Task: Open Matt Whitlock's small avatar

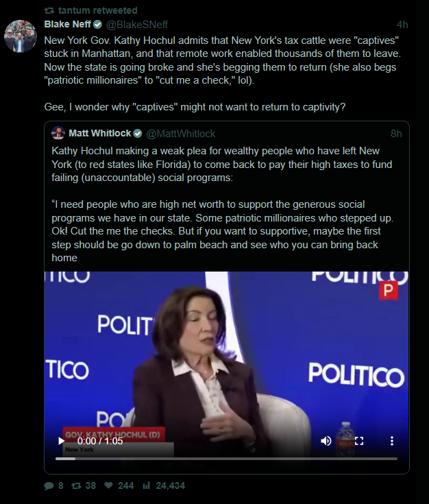Action: click(x=58, y=133)
